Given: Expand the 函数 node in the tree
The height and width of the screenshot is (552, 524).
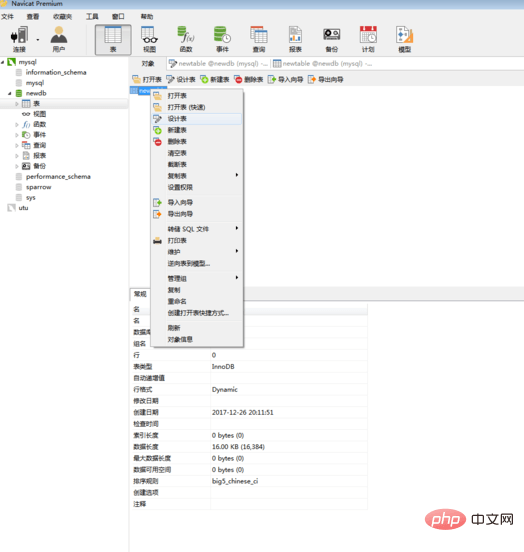Looking at the screenshot, I should [17, 125].
